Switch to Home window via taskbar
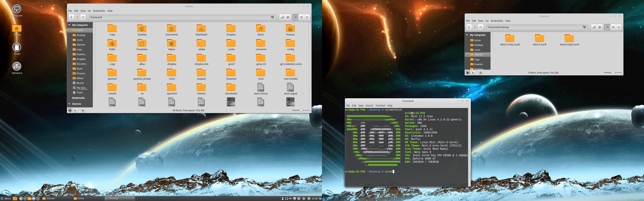The image size is (644, 201). [88, 199]
